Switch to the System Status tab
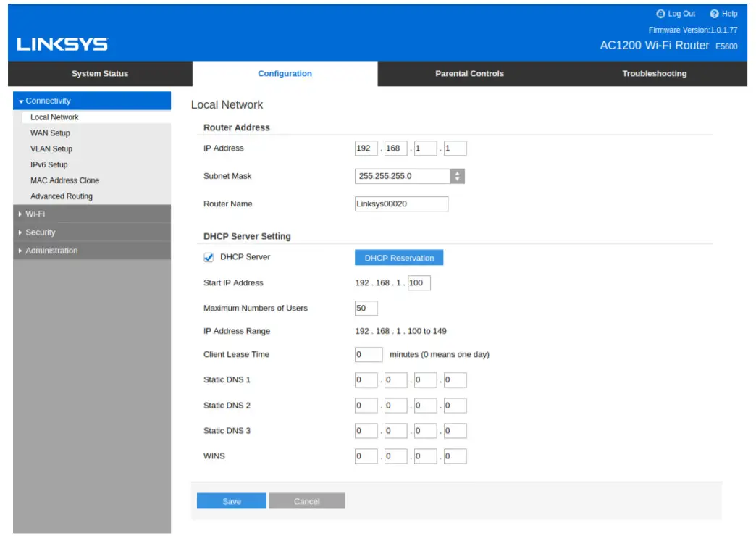This screenshot has width=756, height=541. tap(99, 73)
